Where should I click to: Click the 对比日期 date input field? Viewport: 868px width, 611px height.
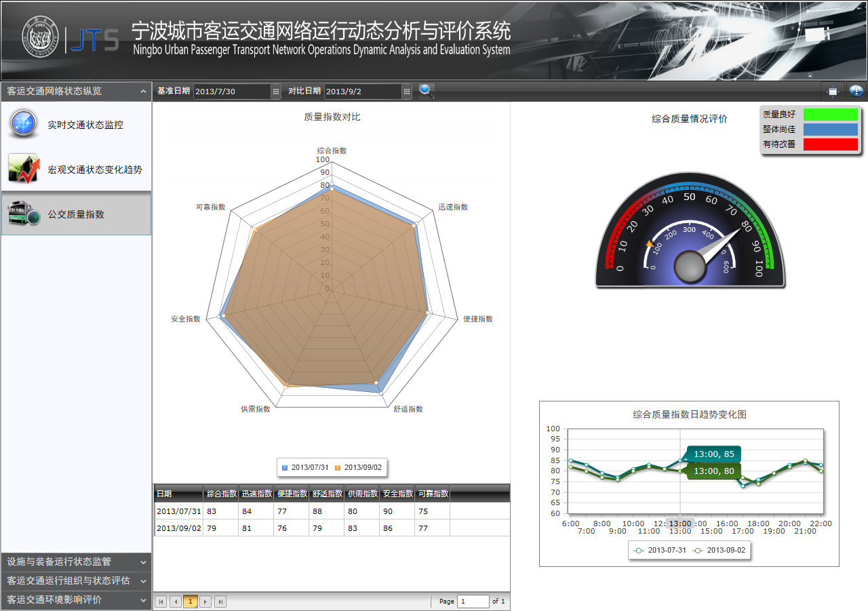coord(363,92)
